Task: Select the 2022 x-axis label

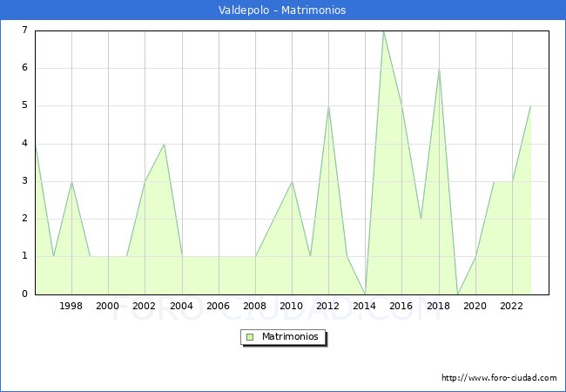Action: tap(512, 306)
